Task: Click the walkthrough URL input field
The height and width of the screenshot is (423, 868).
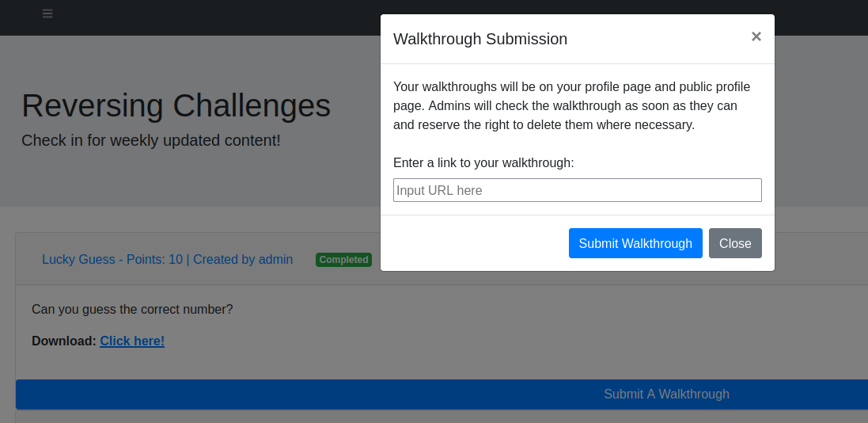Action: pyautogui.click(x=577, y=190)
